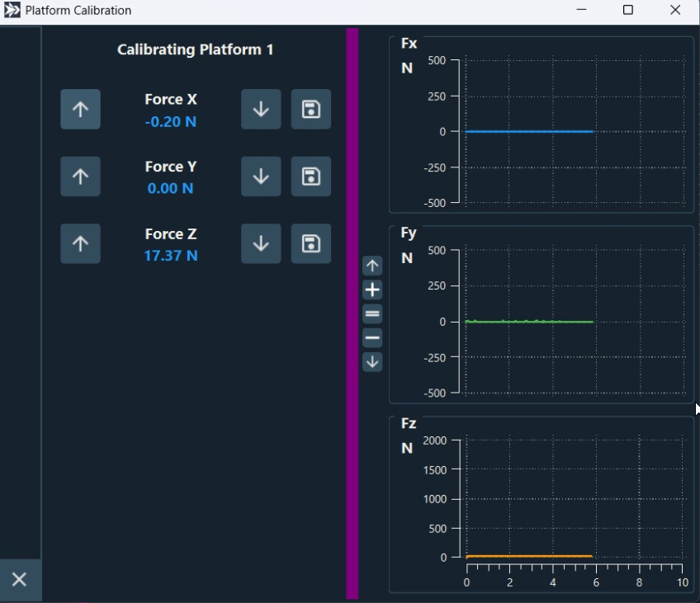
Task: Click the orange Fz trace line
Action: tap(529, 556)
